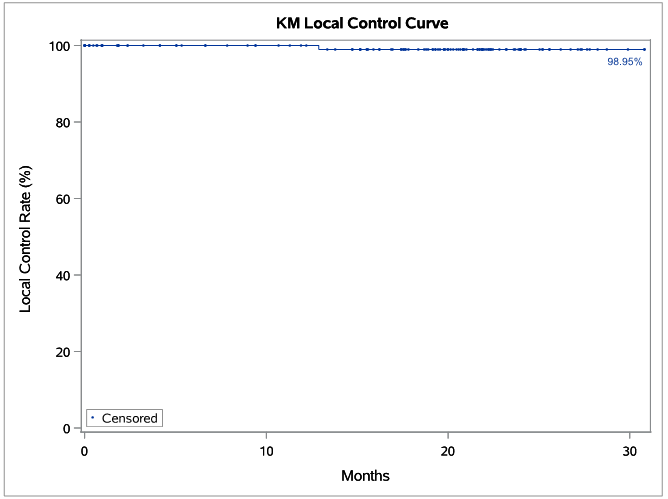Click the curve's starting point at month zero
The width and height of the screenshot is (668, 499).
[85, 45]
